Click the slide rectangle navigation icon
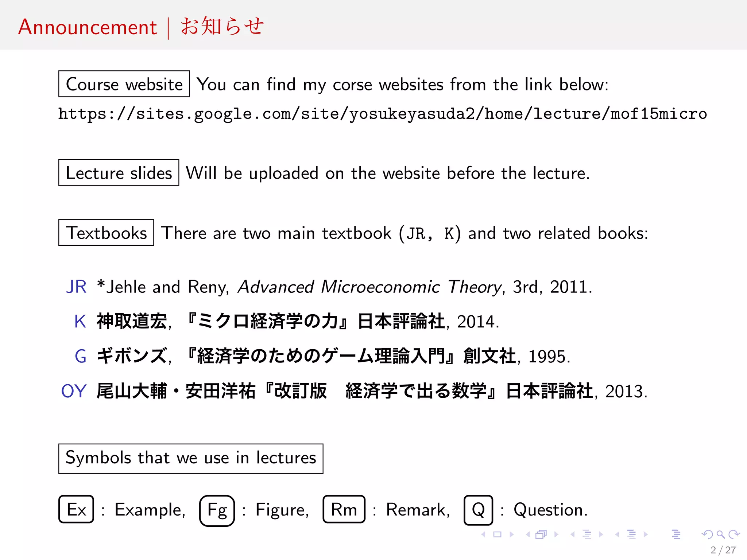The height and width of the screenshot is (560, 747). [x=497, y=534]
